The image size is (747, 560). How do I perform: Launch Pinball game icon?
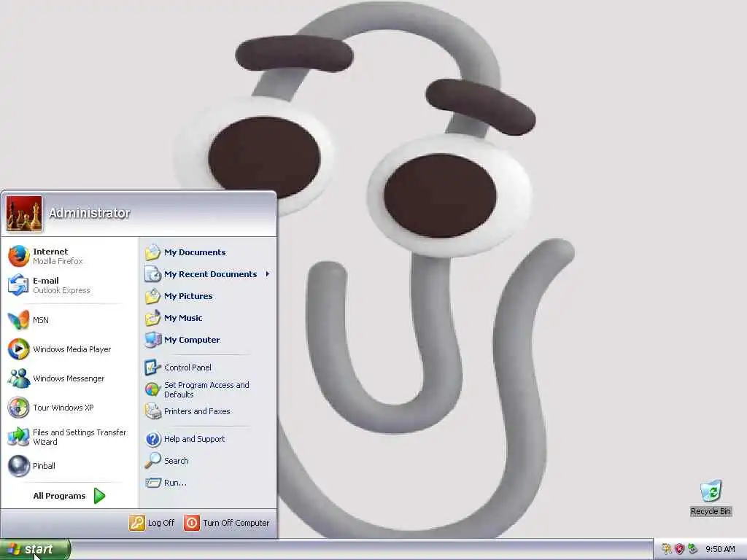tap(18, 466)
